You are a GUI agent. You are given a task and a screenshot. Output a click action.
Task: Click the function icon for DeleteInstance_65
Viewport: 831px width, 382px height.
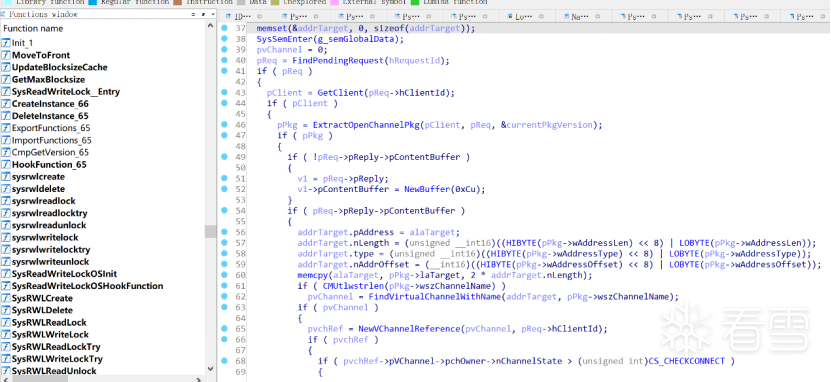point(6,116)
